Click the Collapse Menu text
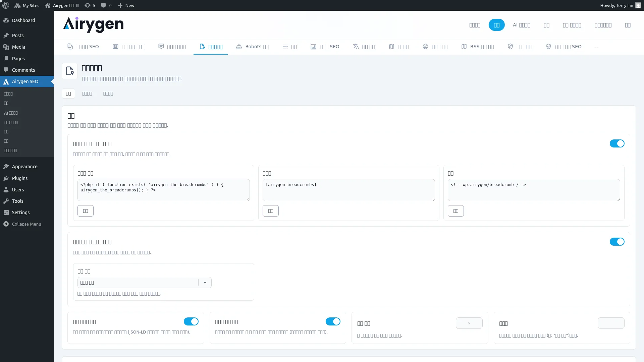 (26, 224)
